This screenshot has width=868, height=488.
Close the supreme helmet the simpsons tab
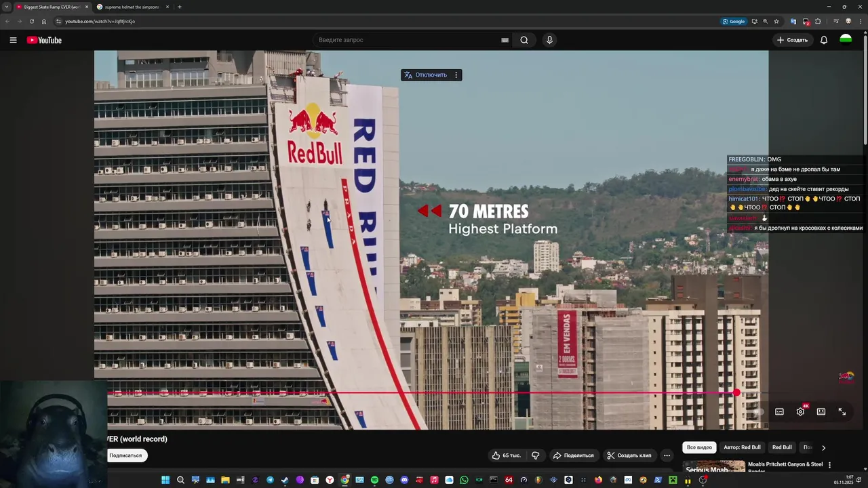(x=167, y=7)
